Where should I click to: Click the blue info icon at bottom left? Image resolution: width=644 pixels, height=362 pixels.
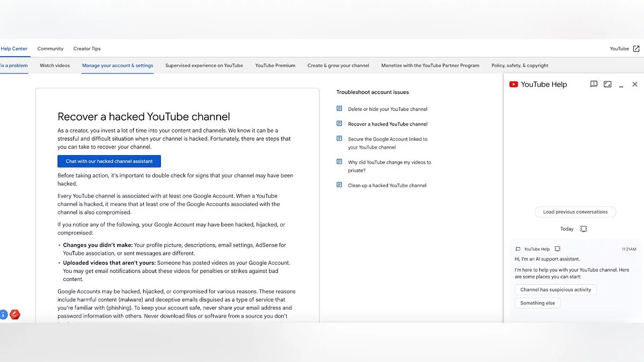(x=3, y=315)
